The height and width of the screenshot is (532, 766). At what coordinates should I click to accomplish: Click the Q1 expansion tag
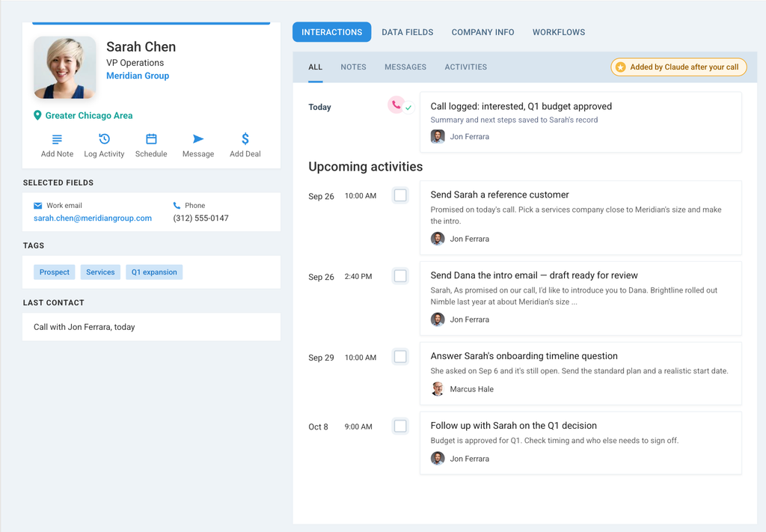coord(154,272)
